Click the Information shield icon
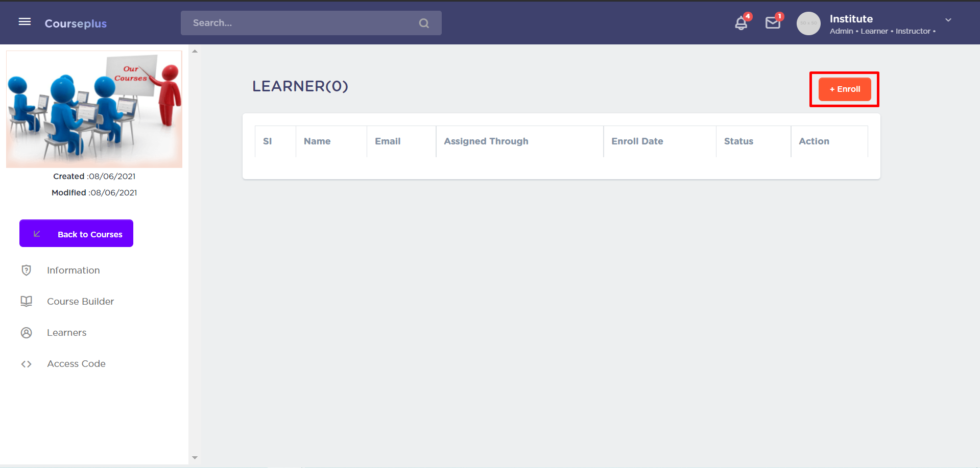 [x=27, y=270]
